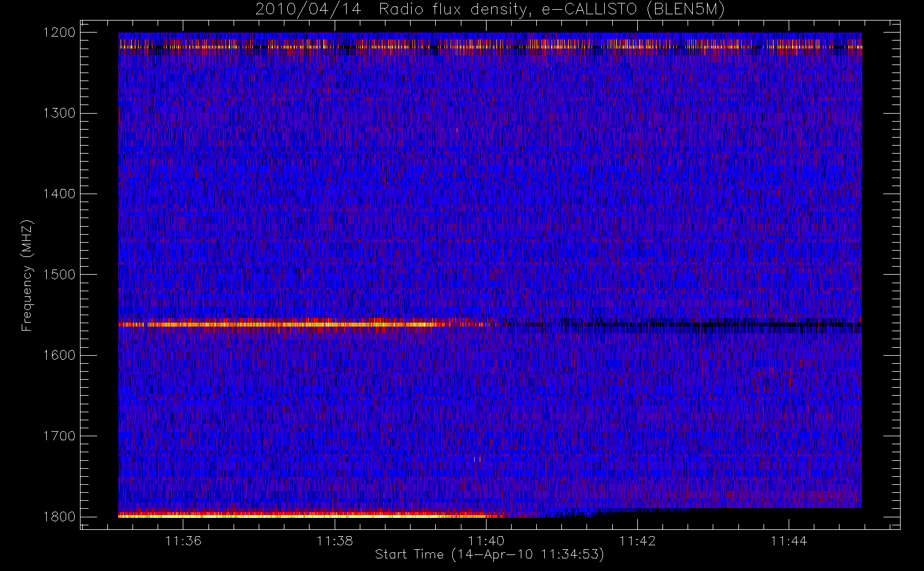Click the 1400 frequency tick label
This screenshot has width=924, height=571.
point(59,194)
